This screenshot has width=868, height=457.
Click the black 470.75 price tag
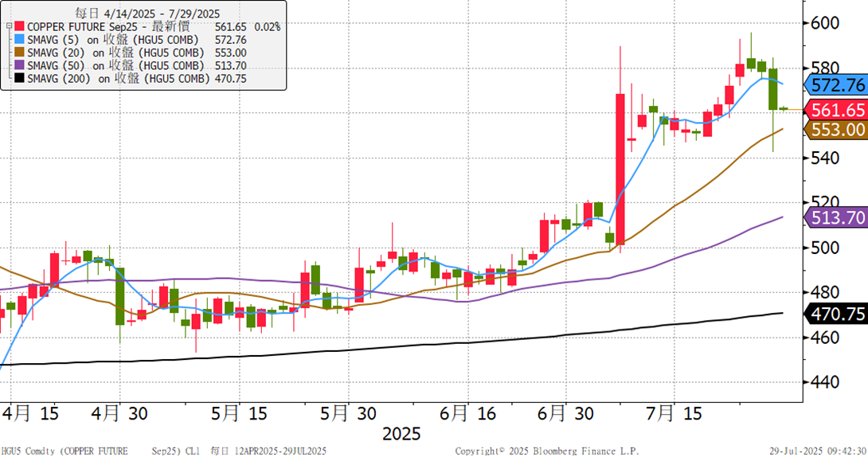[835, 314]
